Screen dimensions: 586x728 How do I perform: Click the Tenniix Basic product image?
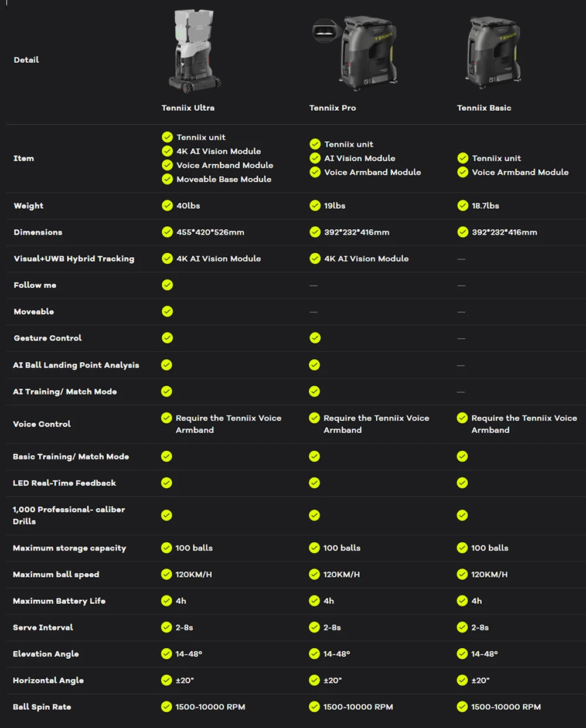tap(494, 52)
